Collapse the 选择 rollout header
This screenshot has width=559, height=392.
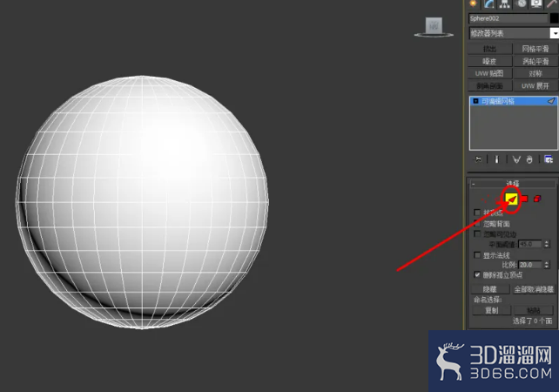[x=513, y=183]
